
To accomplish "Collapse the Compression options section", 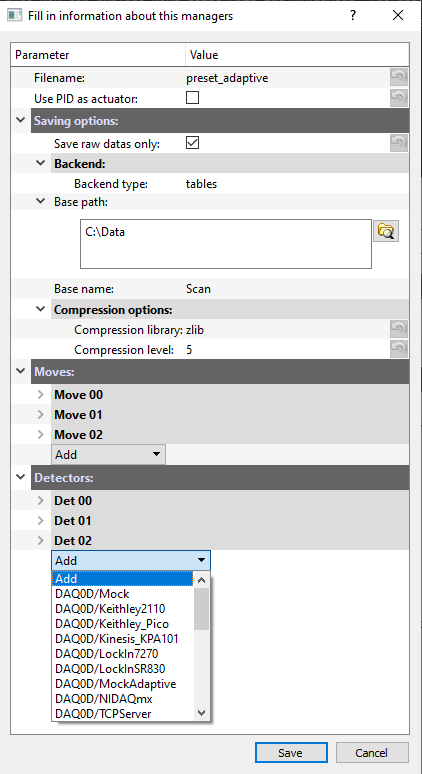I will (41, 309).
